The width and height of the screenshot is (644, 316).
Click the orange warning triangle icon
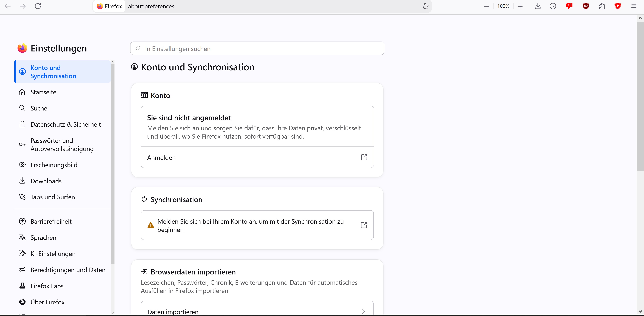point(151,225)
